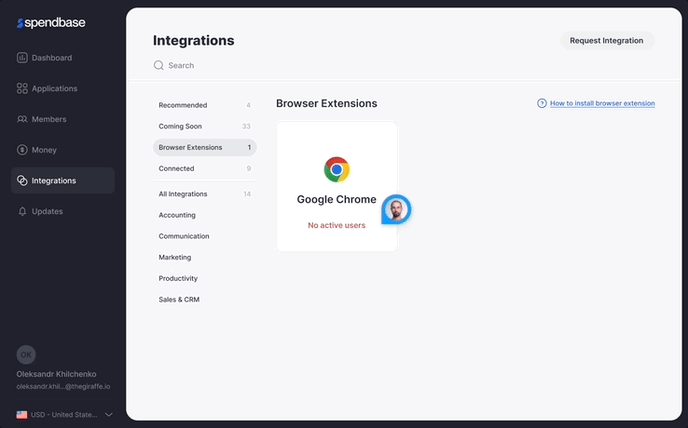Filter by Accounting category
The width and height of the screenshot is (688, 428).
(177, 215)
